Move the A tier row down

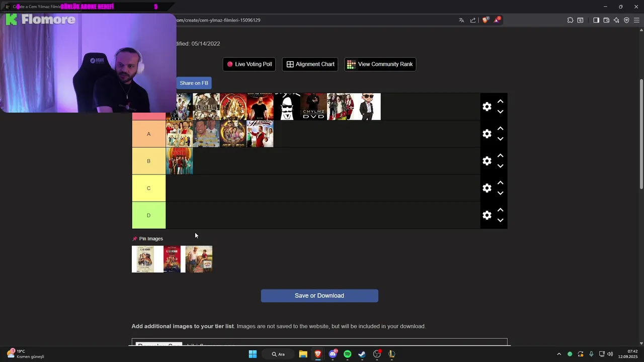click(500, 139)
